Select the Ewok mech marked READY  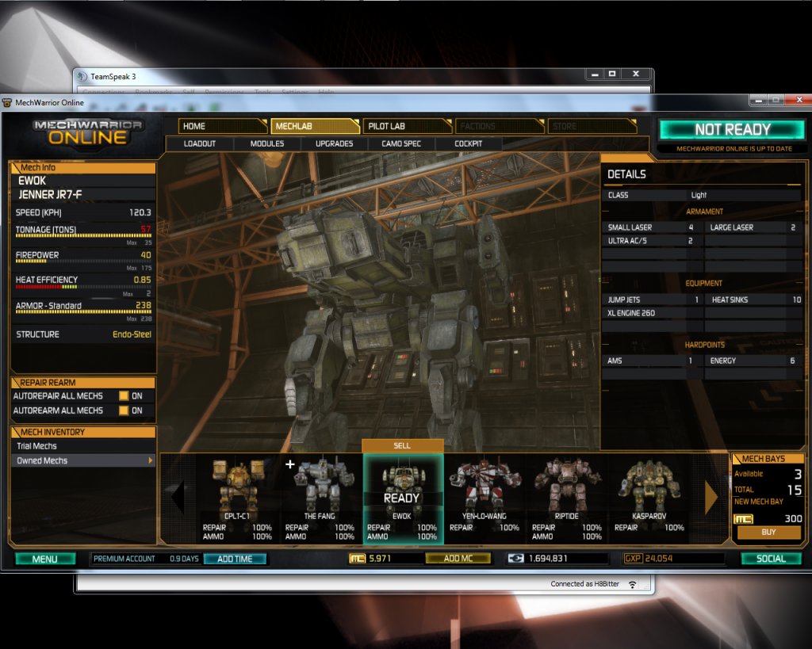pos(403,498)
